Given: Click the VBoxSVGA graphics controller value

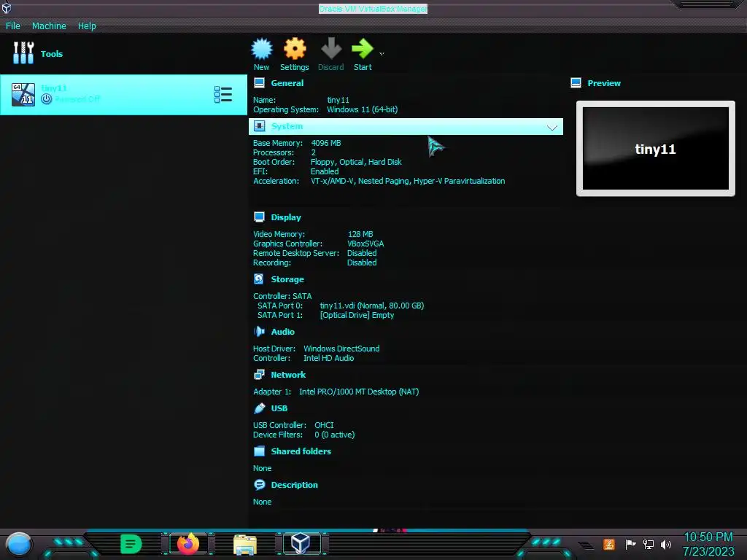Looking at the screenshot, I should coord(365,244).
